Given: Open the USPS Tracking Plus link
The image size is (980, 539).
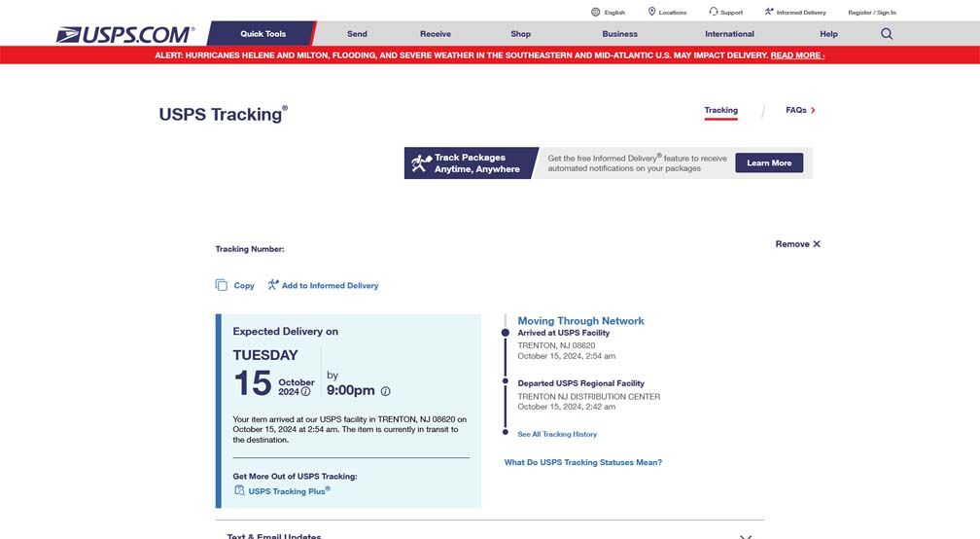Looking at the screenshot, I should click(x=289, y=491).
